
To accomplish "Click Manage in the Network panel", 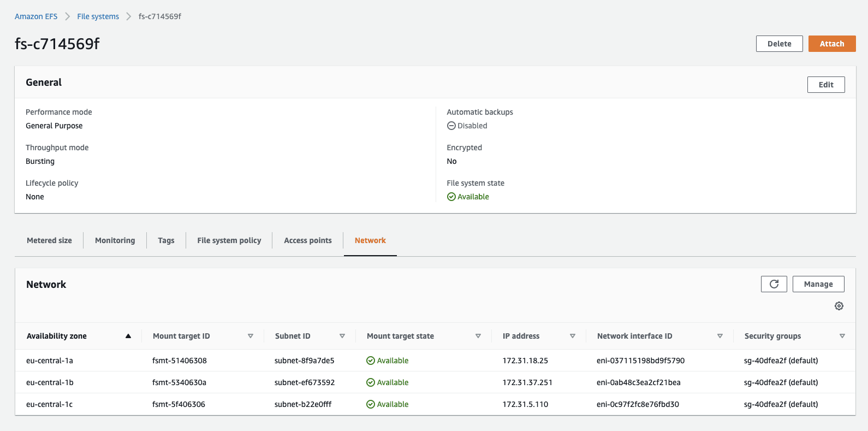I will tap(818, 284).
